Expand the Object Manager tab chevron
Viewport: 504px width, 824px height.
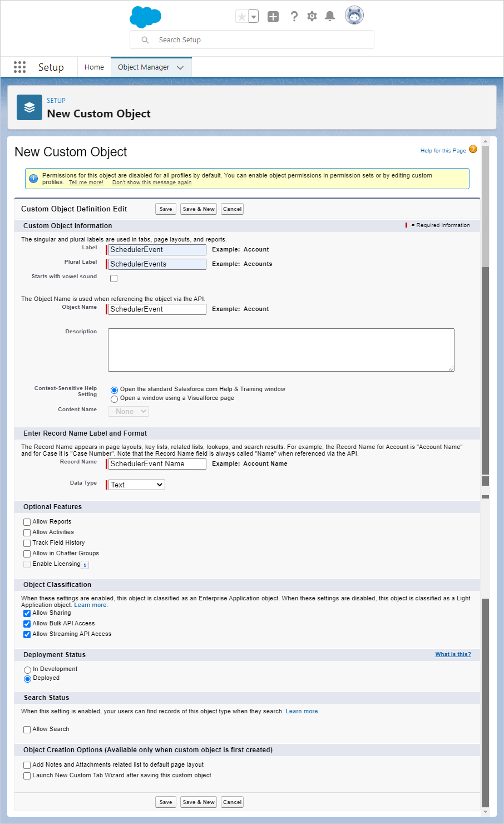pos(180,68)
